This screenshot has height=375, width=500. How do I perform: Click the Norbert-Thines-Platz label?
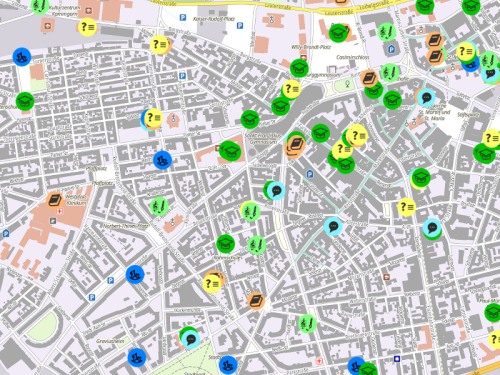pyautogui.click(x=126, y=226)
